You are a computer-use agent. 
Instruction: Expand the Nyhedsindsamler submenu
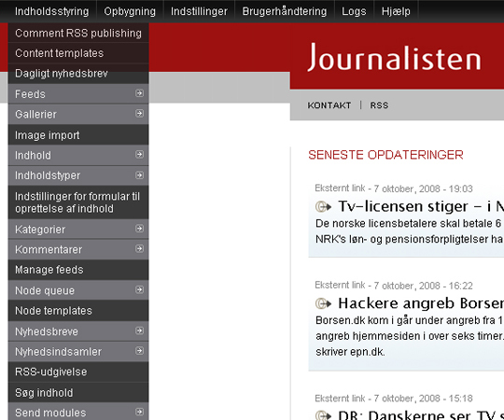coord(139,351)
